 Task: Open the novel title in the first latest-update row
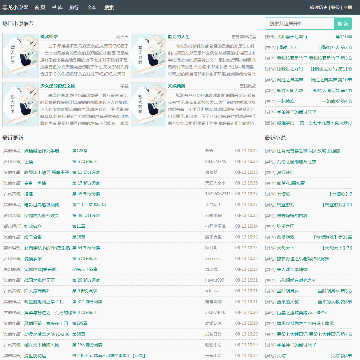coord(42,151)
